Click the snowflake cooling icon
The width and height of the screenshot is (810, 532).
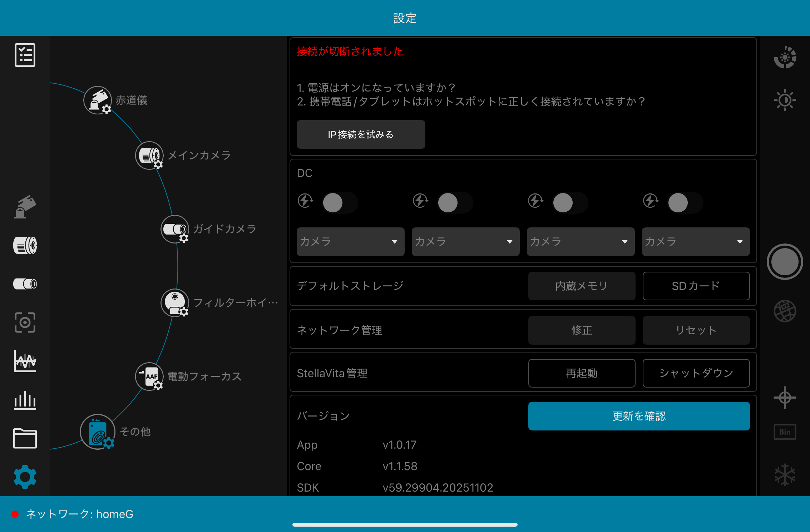[x=785, y=475]
